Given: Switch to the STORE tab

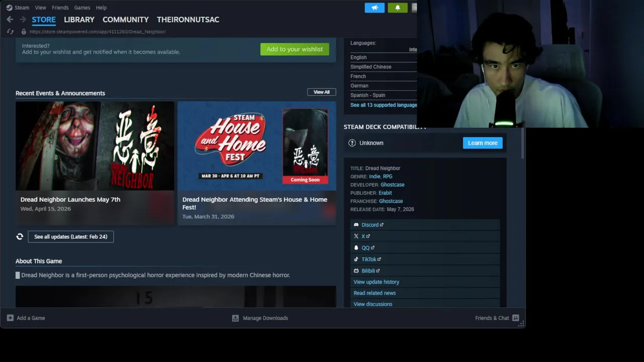Looking at the screenshot, I should click(x=44, y=20).
